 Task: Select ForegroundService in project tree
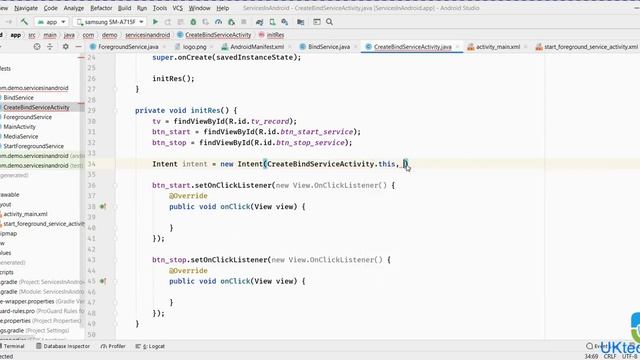coord(27,117)
